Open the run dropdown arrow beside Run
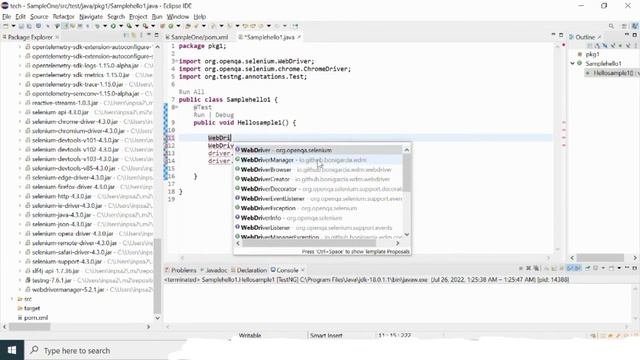Image resolution: width=640 pixels, height=360 pixels. point(120,26)
